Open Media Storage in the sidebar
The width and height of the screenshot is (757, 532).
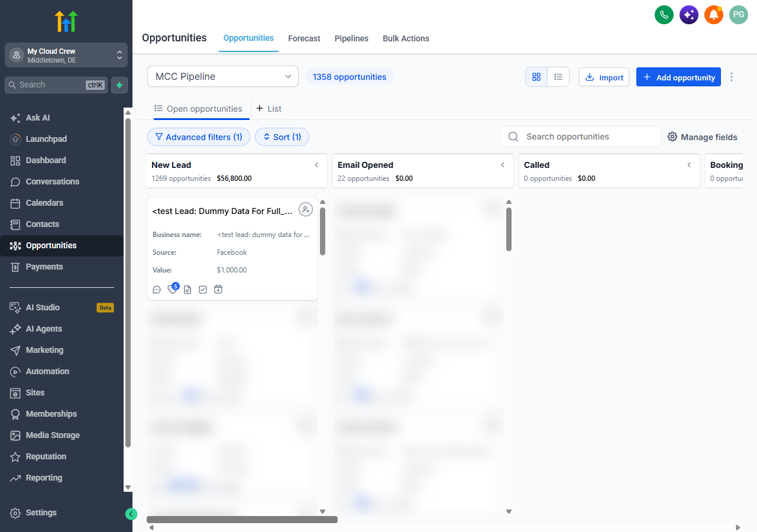coord(62,435)
